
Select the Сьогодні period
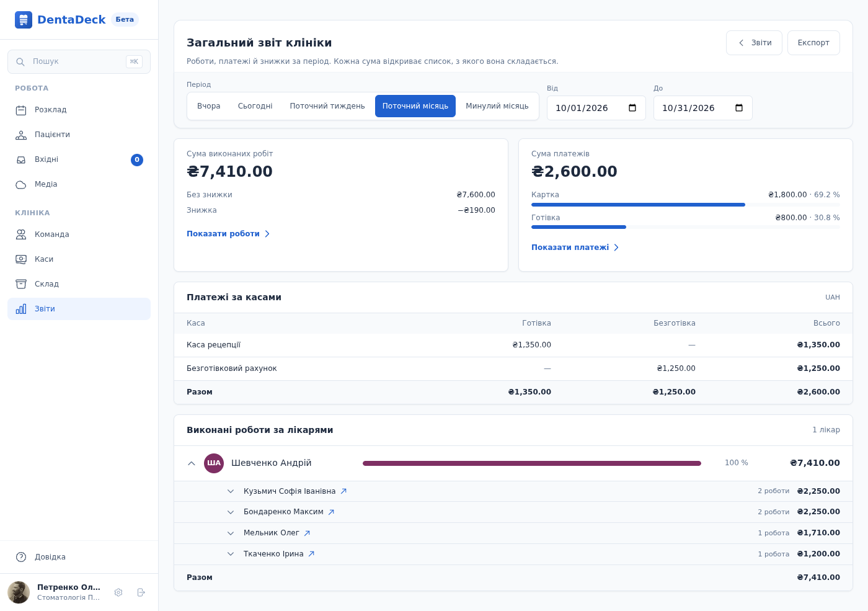point(255,106)
